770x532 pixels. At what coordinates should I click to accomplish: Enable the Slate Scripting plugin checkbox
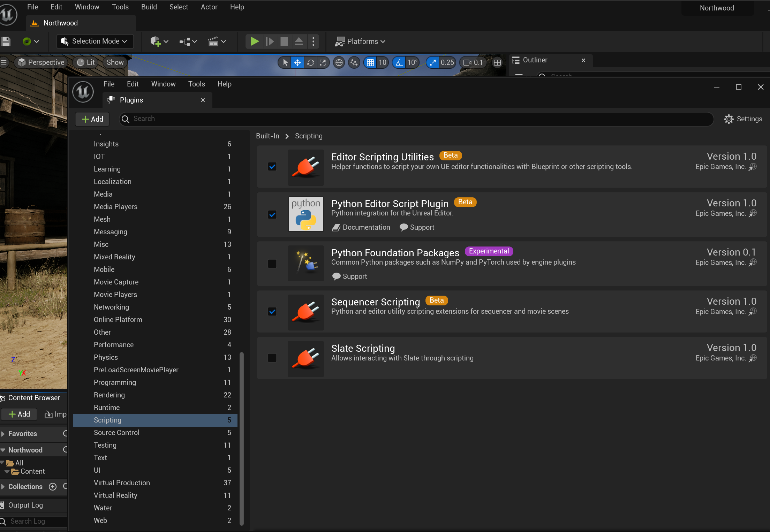tap(272, 358)
